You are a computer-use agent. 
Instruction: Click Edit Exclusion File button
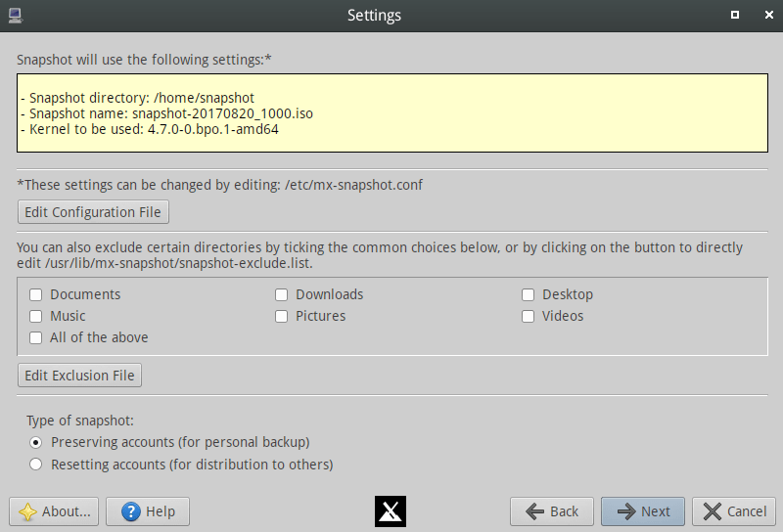(x=80, y=376)
